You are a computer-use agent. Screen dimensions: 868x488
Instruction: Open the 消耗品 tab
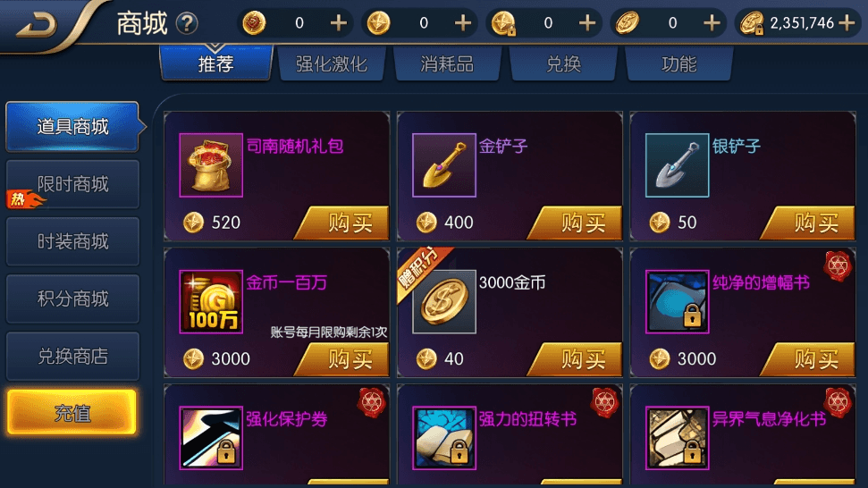click(447, 64)
